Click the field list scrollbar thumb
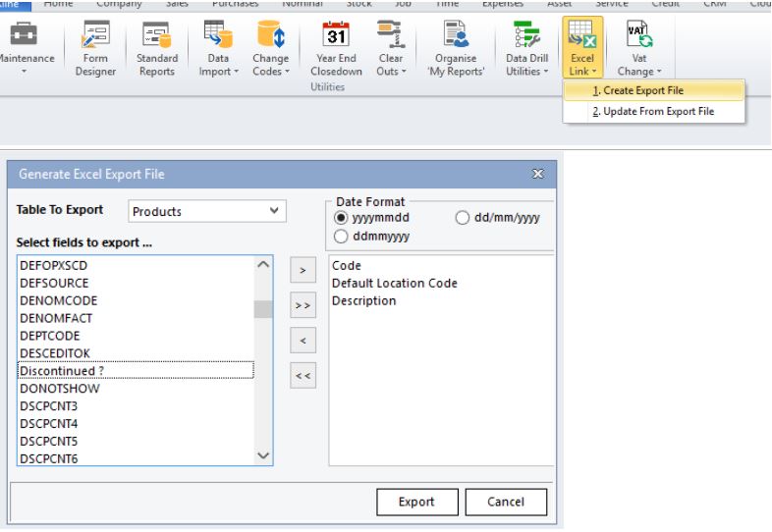Image resolution: width=772 pixels, height=532 pixels. 263,309
